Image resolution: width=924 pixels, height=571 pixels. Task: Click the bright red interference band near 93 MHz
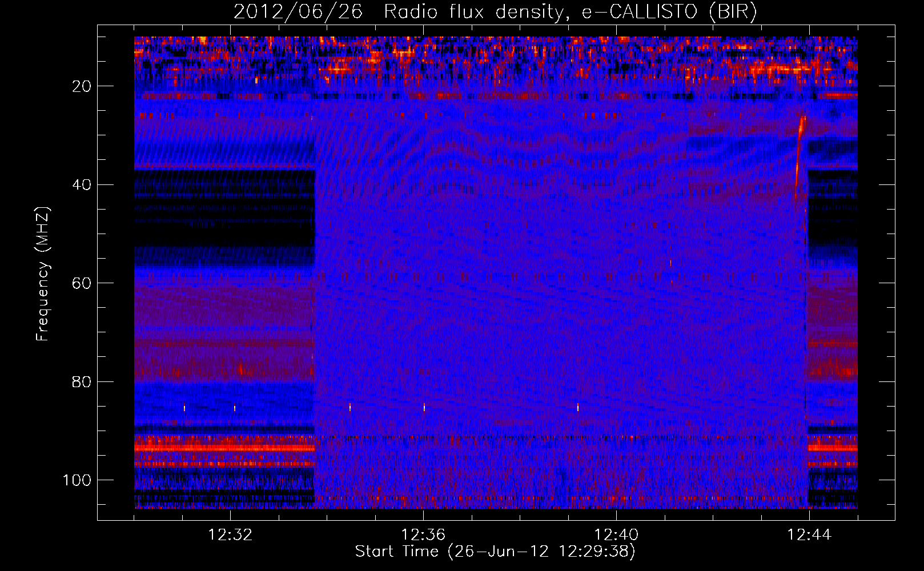(x=224, y=448)
